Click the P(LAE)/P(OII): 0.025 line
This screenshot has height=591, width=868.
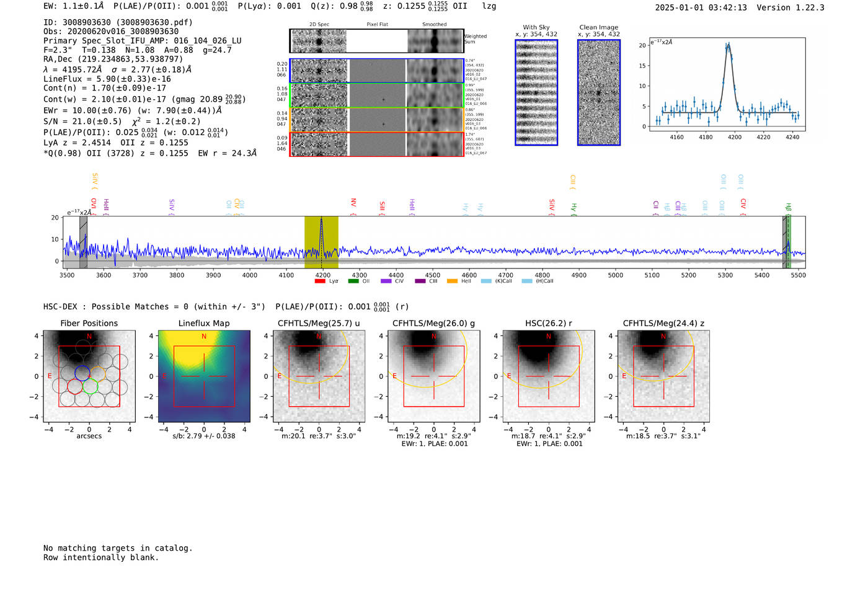pyautogui.click(x=136, y=132)
